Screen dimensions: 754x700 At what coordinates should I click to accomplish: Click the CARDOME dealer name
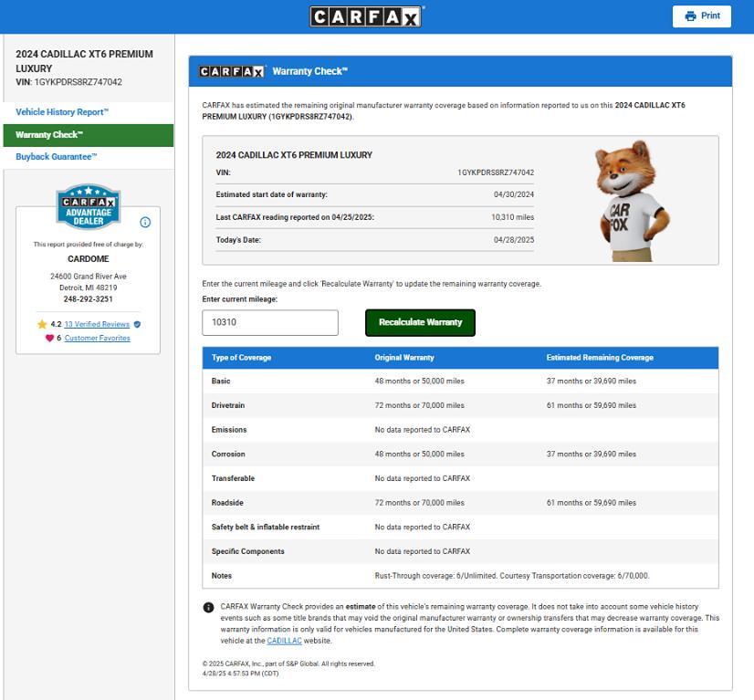point(89,258)
